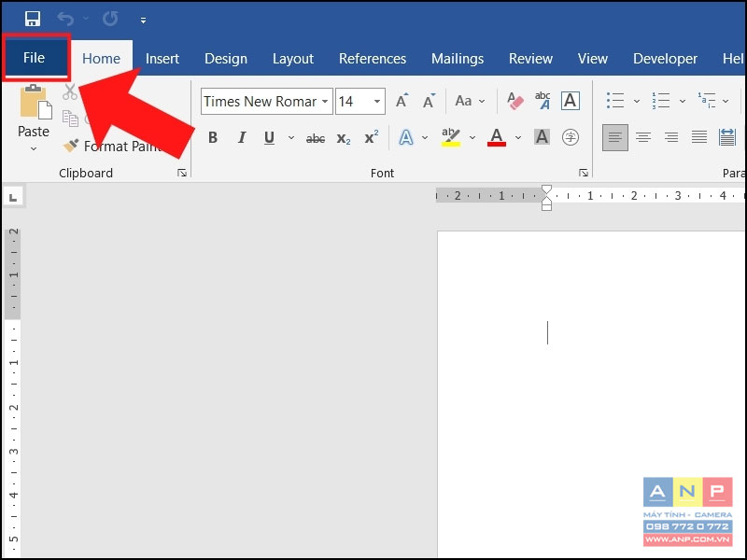Open the Insert ribbon tab
Viewport: 747px width, 560px height.
tap(162, 59)
